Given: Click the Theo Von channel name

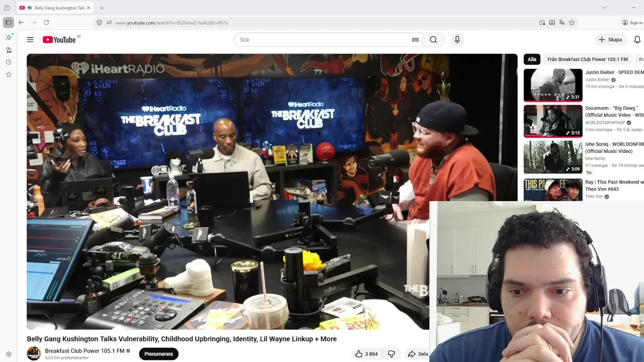Looking at the screenshot, I should click(594, 197).
